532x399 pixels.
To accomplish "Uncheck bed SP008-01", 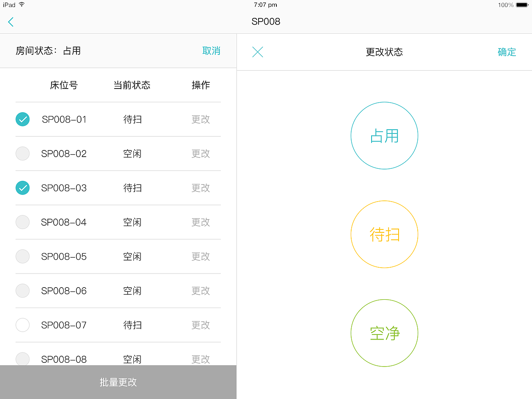I will [x=22, y=119].
